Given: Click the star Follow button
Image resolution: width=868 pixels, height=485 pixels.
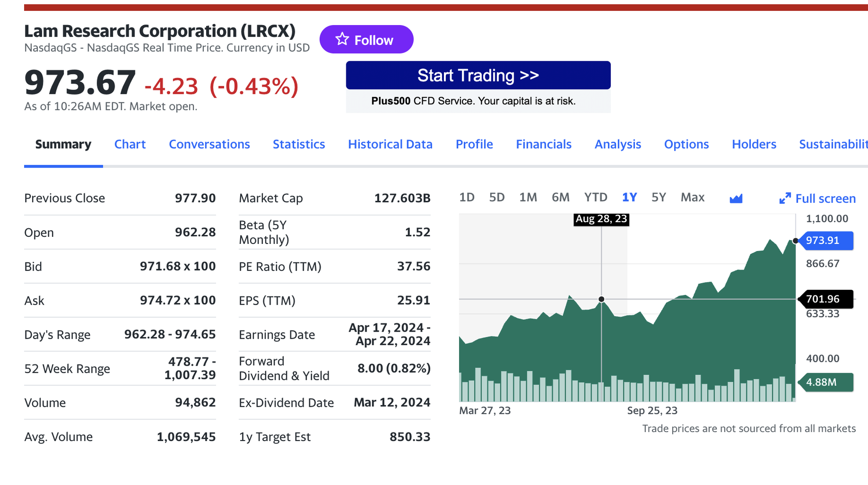Looking at the screenshot, I should (x=366, y=40).
